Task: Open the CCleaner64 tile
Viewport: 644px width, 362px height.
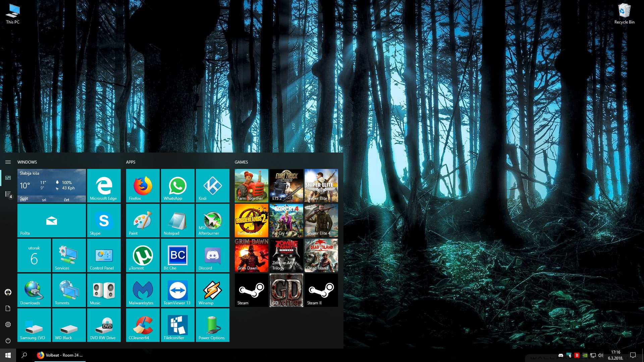Action: tap(143, 325)
